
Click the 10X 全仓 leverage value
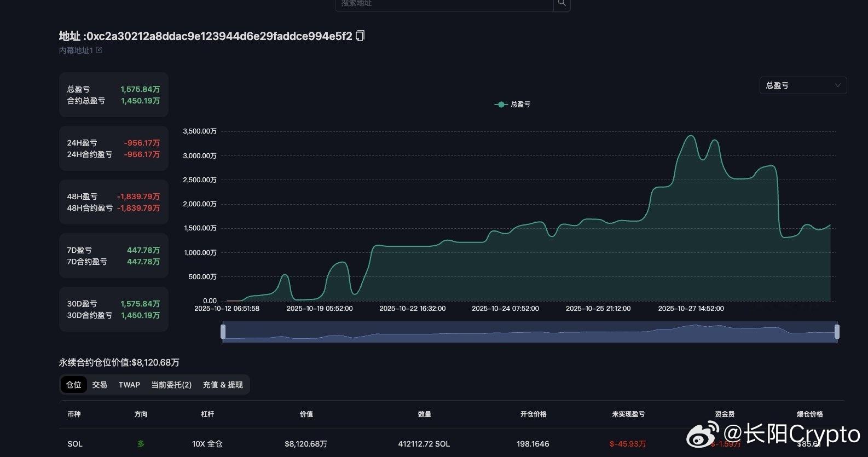click(207, 444)
